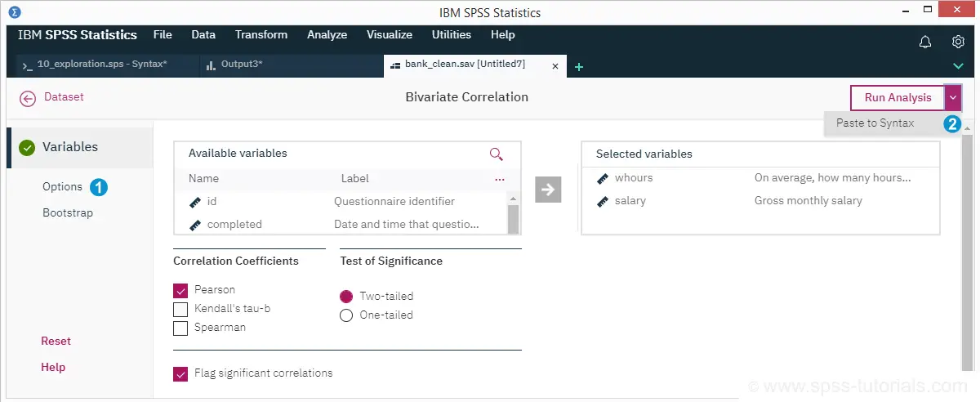This screenshot has height=402, width=980.
Task: Open the Bootstrap section
Action: [x=68, y=212]
